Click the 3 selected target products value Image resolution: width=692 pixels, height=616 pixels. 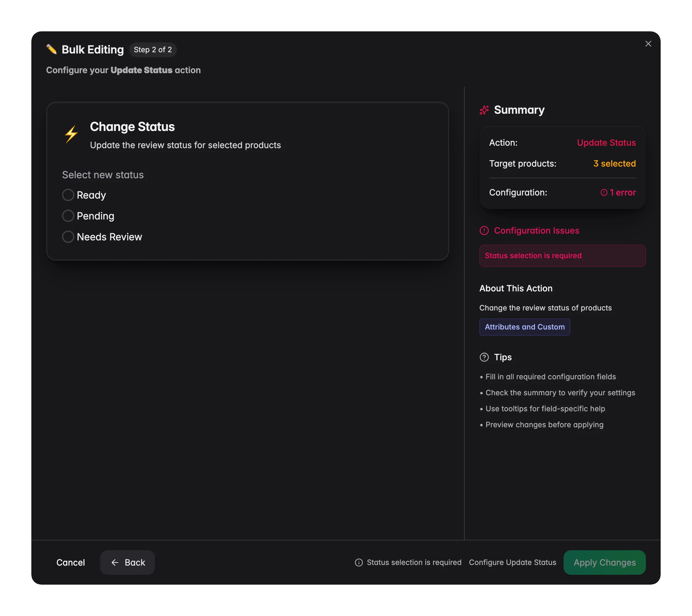tap(615, 164)
